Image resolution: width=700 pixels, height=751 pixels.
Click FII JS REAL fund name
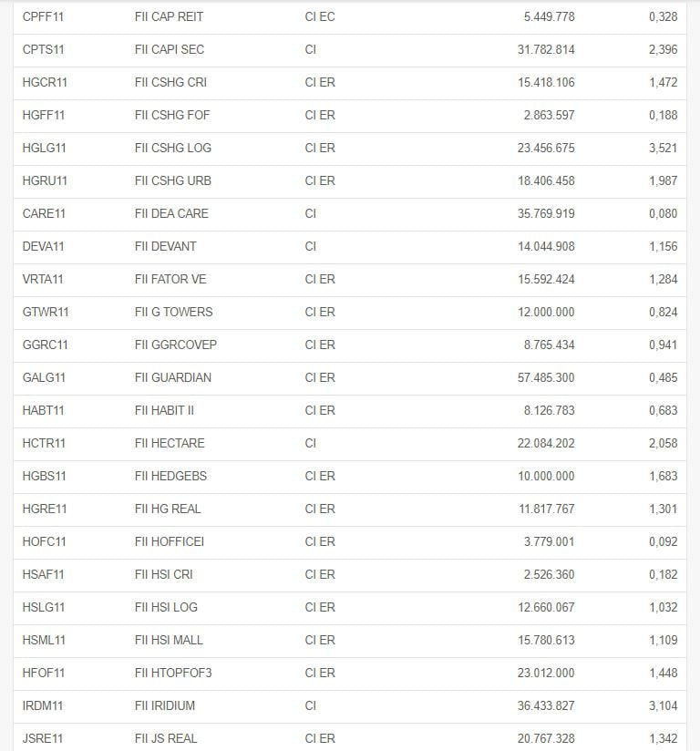tap(166, 738)
